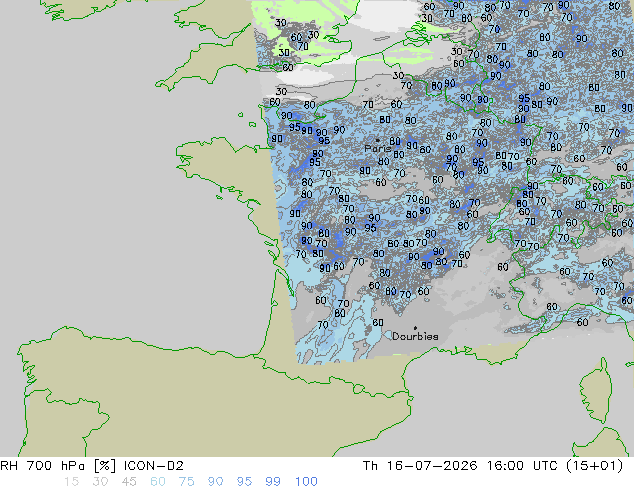Click the Dourbies location label
This screenshot has width=634, height=490.
415,336
